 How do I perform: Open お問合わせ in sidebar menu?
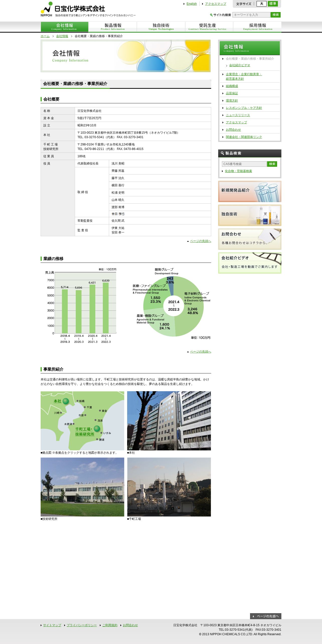click(233, 130)
